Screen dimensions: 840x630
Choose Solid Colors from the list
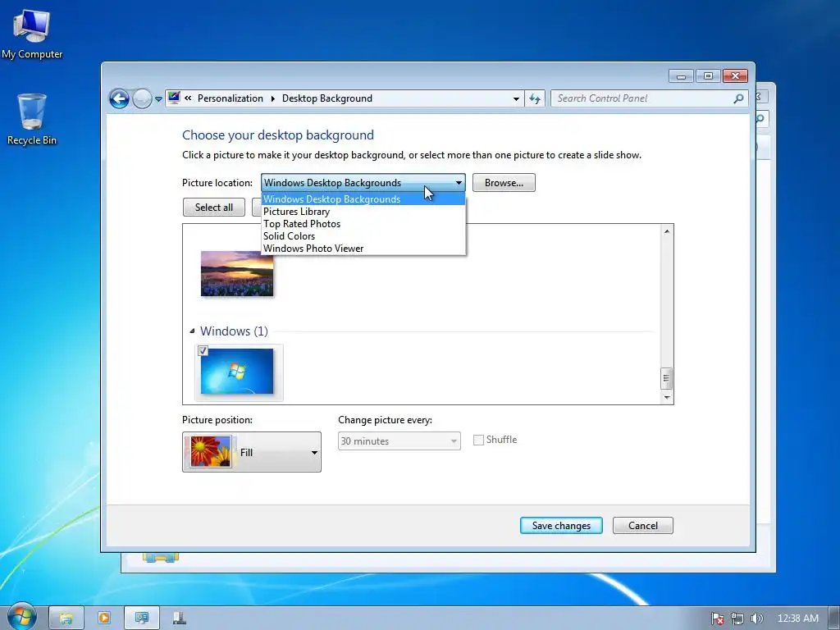(363, 236)
